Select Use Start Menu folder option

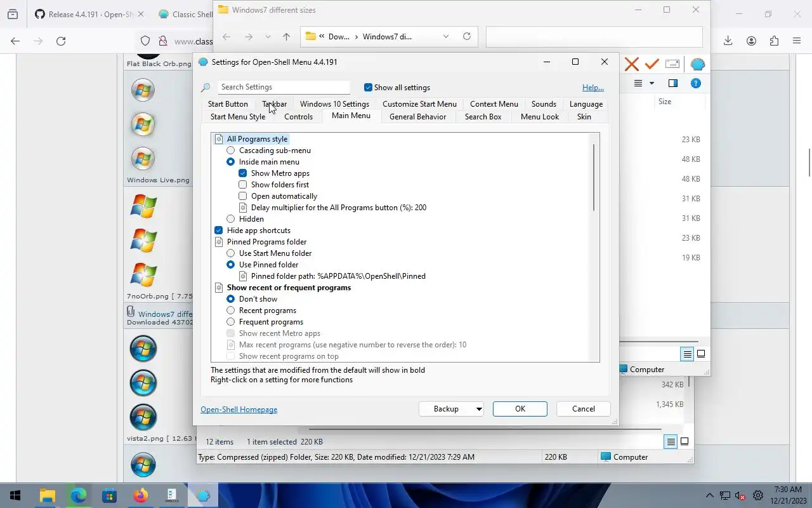[231, 253]
